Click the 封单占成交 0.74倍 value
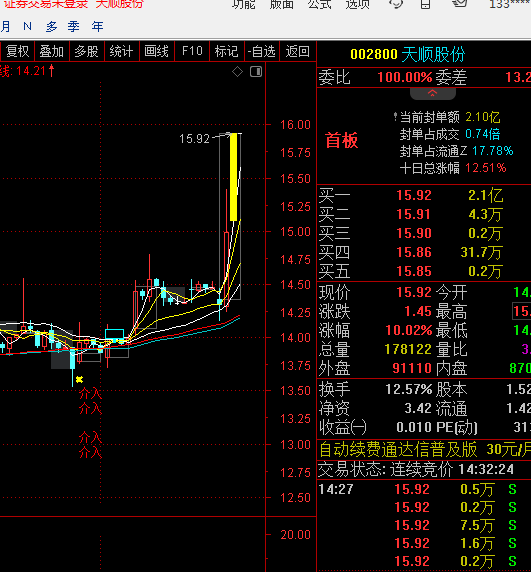531x572 pixels. [x=482, y=134]
